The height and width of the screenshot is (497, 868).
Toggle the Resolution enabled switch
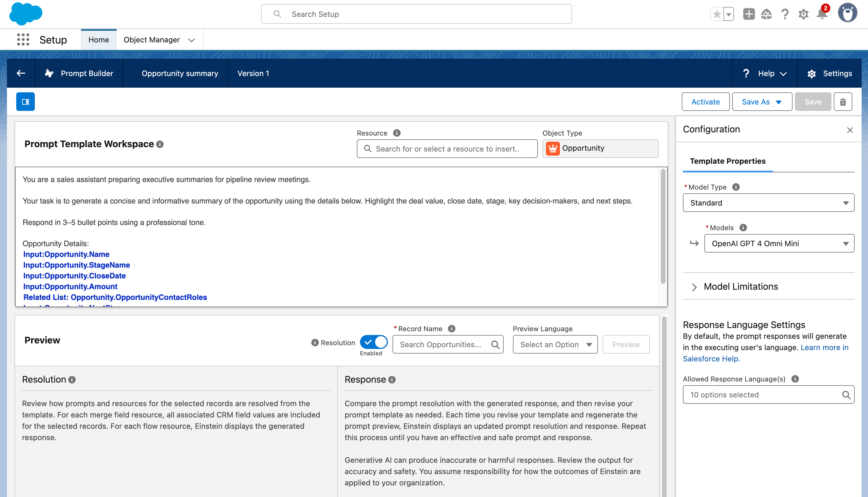click(374, 342)
